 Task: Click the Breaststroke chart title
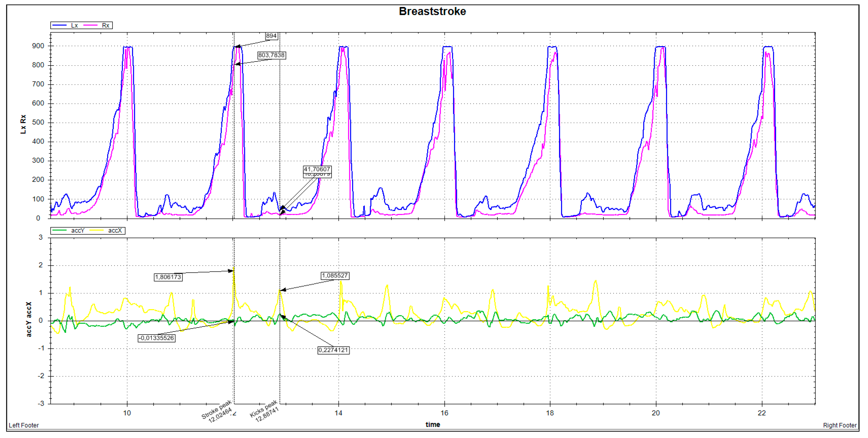pos(432,12)
